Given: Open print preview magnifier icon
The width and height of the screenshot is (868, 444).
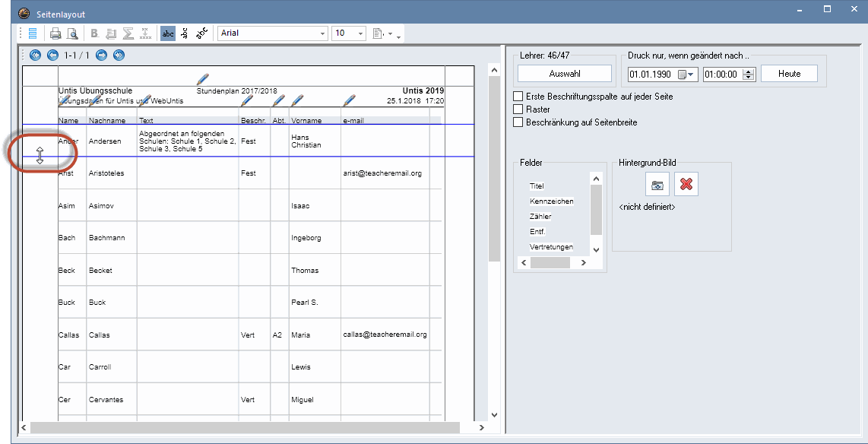Looking at the screenshot, I should (72, 33).
